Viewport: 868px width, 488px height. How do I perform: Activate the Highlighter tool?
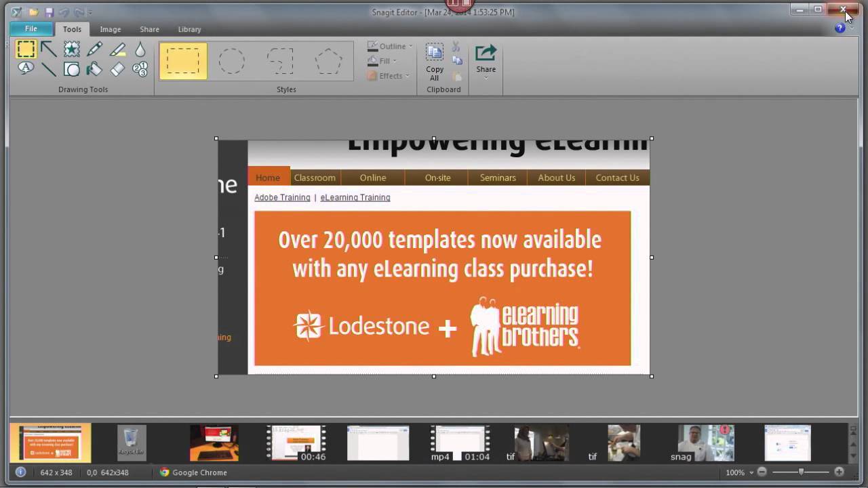(117, 49)
